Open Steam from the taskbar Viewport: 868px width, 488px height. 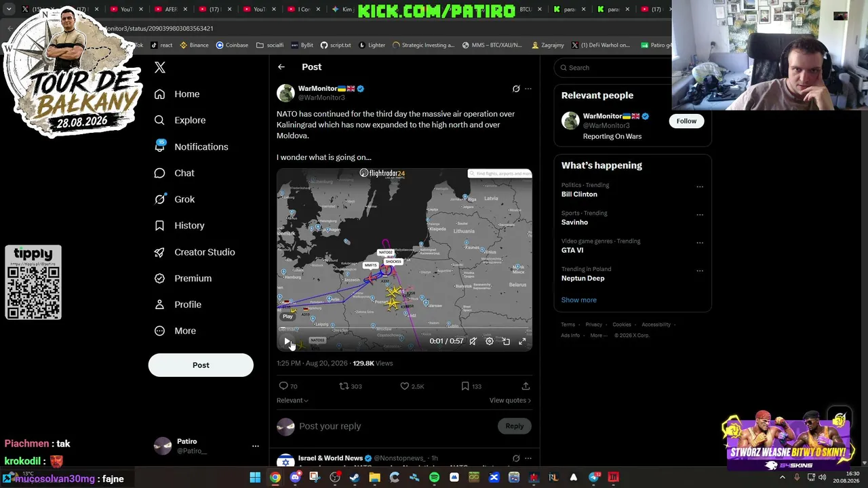355,478
